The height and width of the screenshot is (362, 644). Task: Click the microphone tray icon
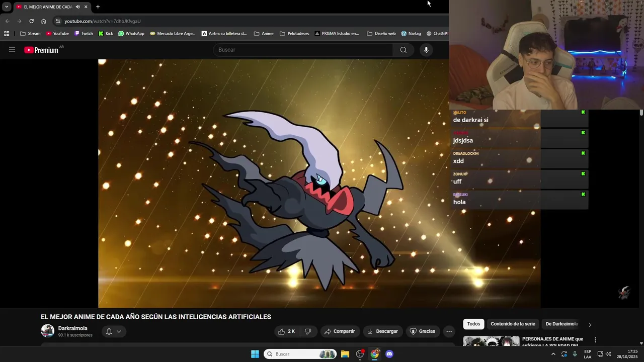click(x=575, y=354)
